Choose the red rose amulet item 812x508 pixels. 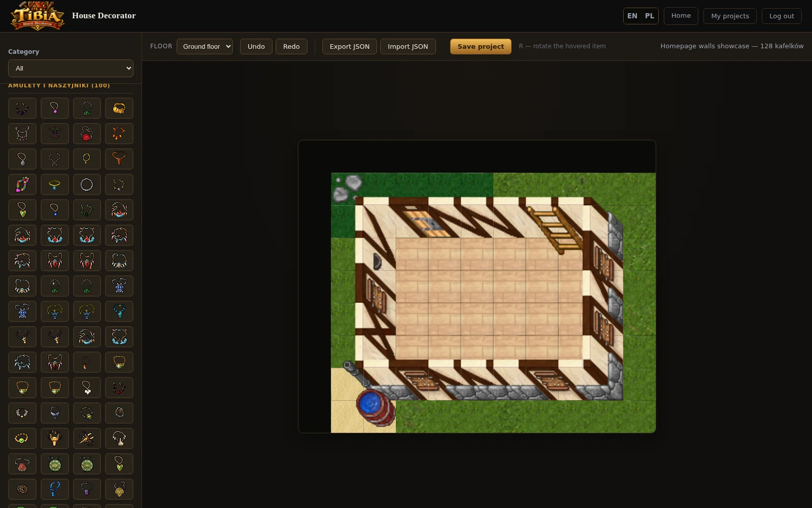tap(87, 134)
